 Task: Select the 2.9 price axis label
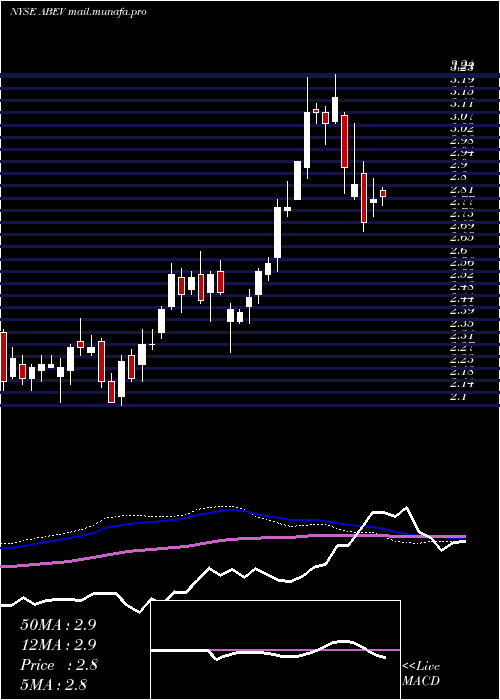(459, 165)
